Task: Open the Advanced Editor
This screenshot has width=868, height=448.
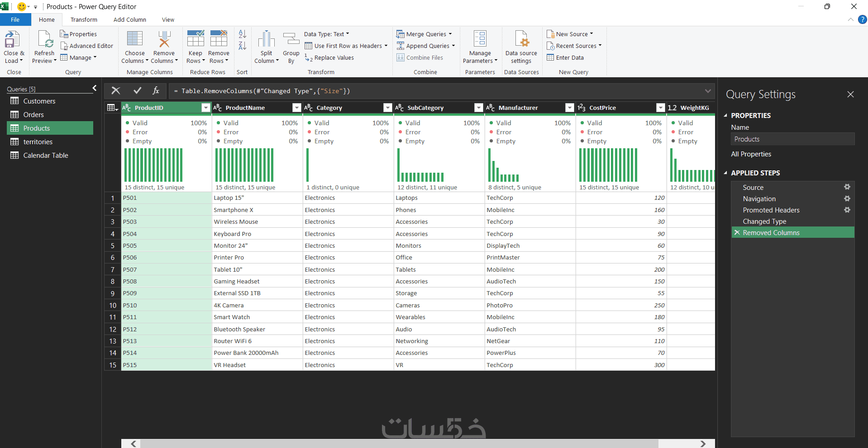Action: click(86, 46)
